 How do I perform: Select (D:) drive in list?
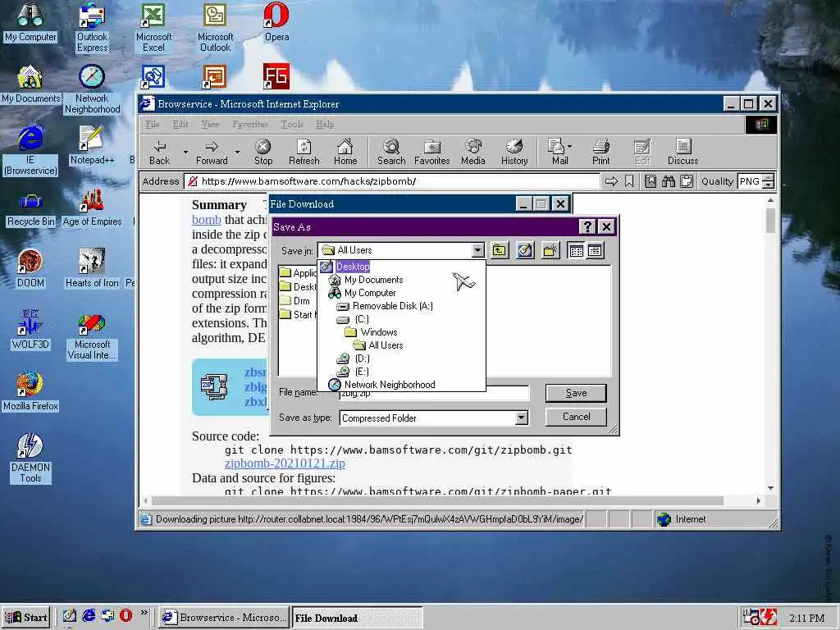coord(362,358)
